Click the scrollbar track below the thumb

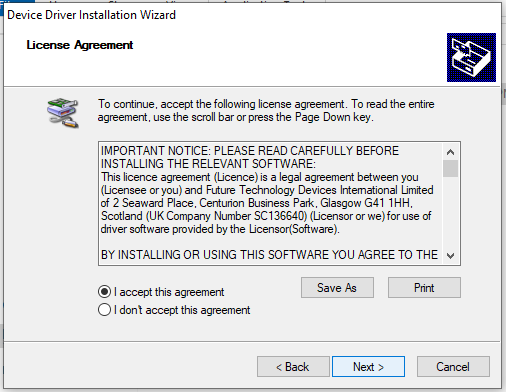click(450, 212)
